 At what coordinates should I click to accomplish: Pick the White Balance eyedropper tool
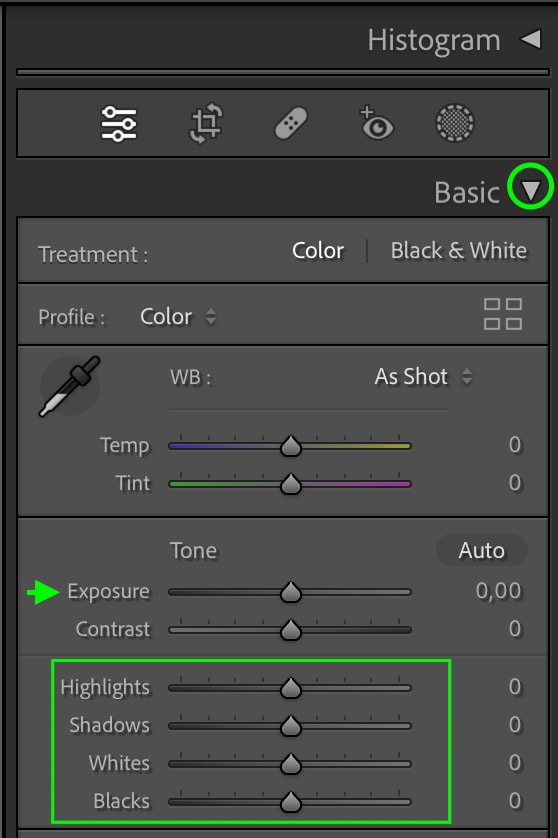click(69, 386)
